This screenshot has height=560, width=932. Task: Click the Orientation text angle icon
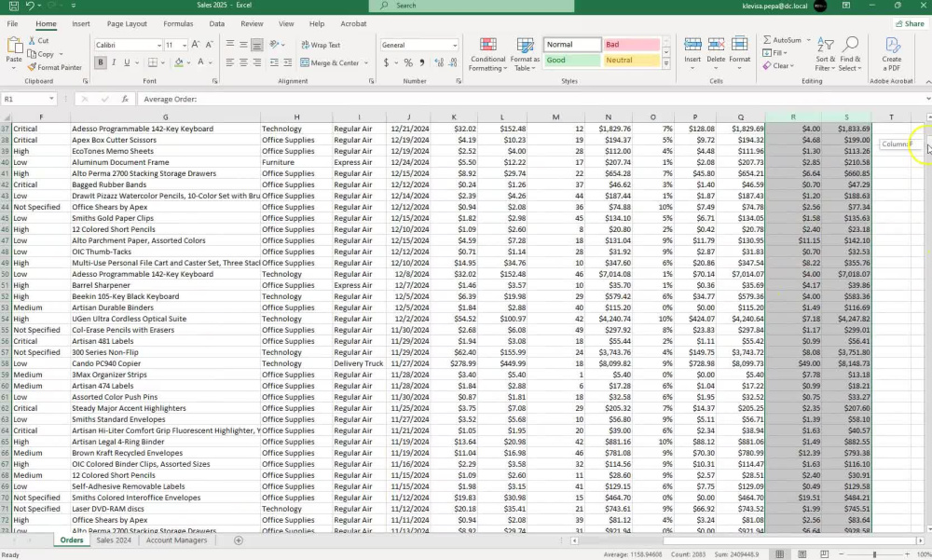(x=274, y=45)
